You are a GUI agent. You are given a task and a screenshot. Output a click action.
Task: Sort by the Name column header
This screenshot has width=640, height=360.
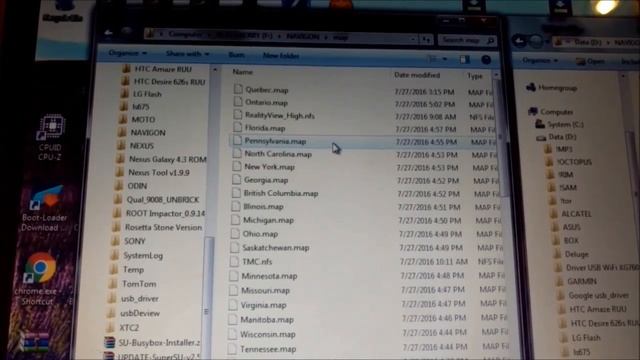(x=242, y=72)
